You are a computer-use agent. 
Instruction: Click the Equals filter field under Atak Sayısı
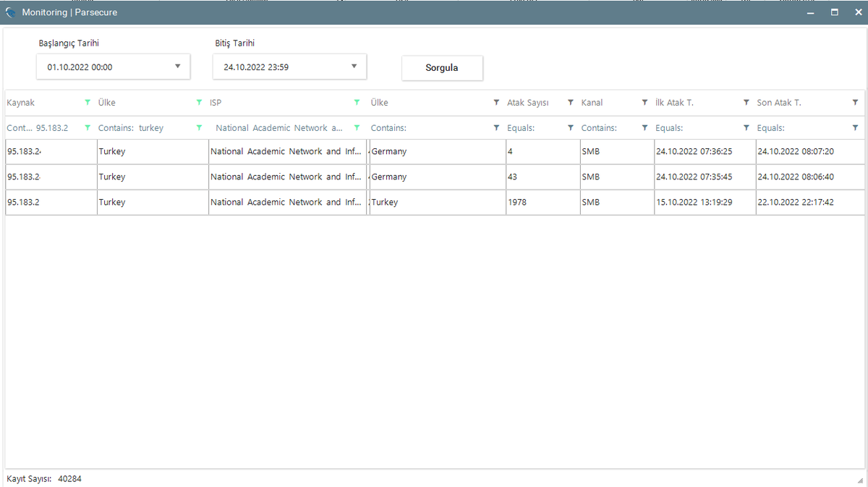(536, 128)
